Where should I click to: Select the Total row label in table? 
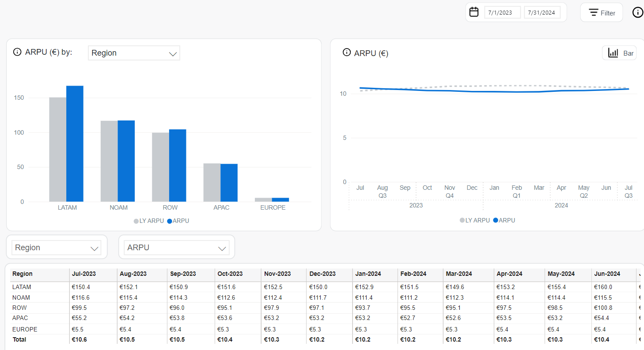point(19,339)
